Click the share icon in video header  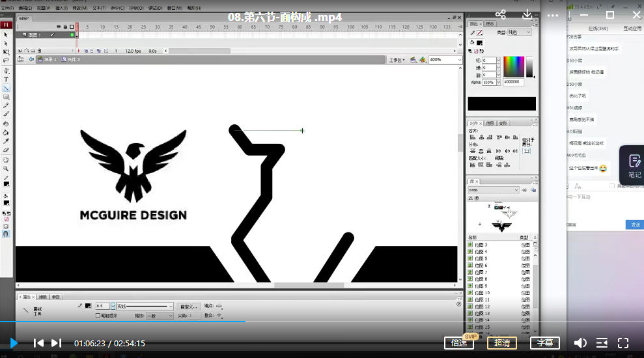point(500,14)
